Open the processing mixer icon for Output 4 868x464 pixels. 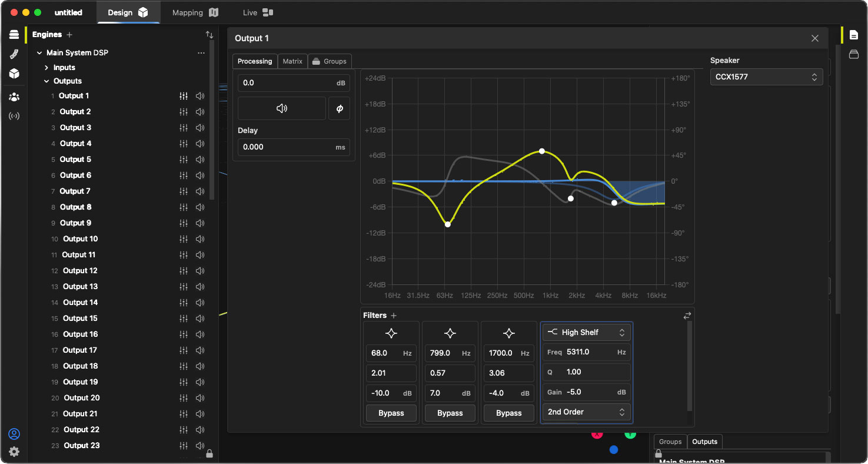(184, 144)
